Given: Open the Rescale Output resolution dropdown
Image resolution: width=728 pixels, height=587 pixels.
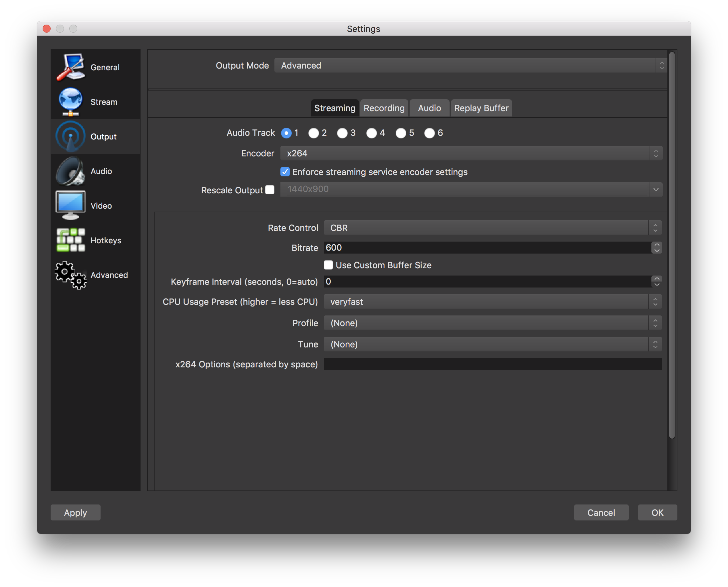Looking at the screenshot, I should 471,189.
